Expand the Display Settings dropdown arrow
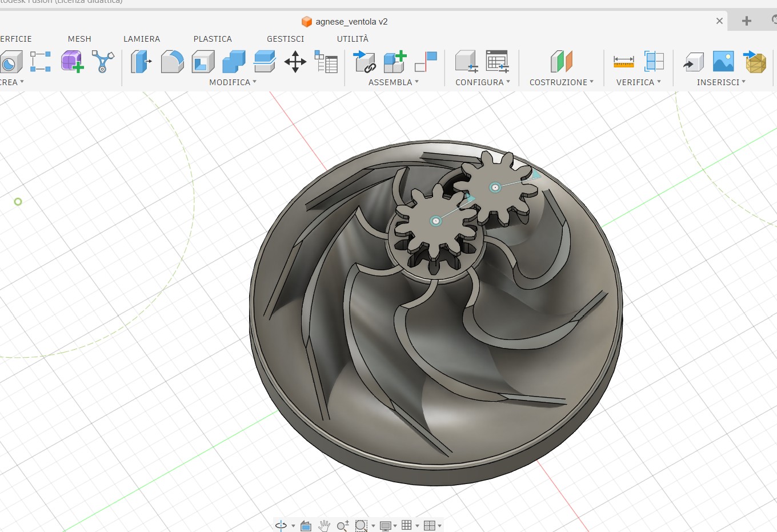 395,526
